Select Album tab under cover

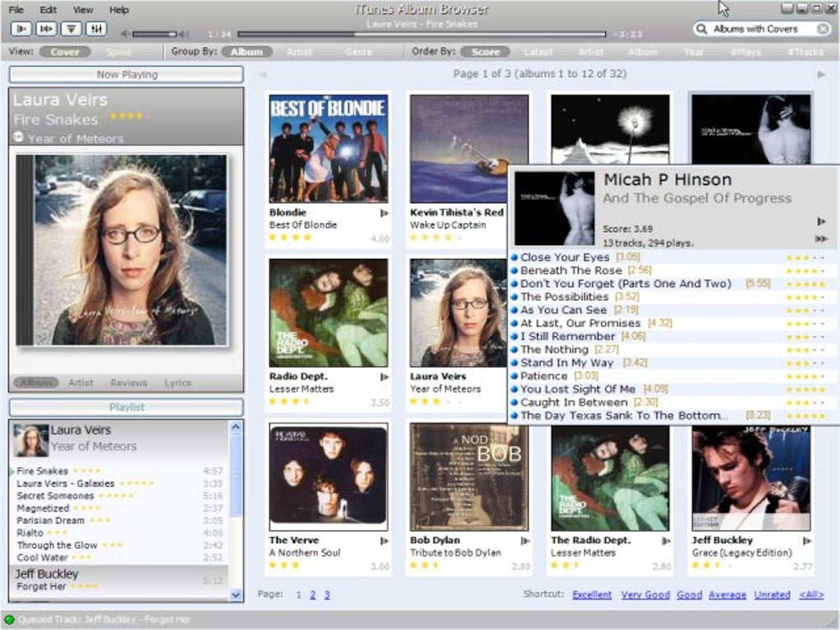coord(36,382)
